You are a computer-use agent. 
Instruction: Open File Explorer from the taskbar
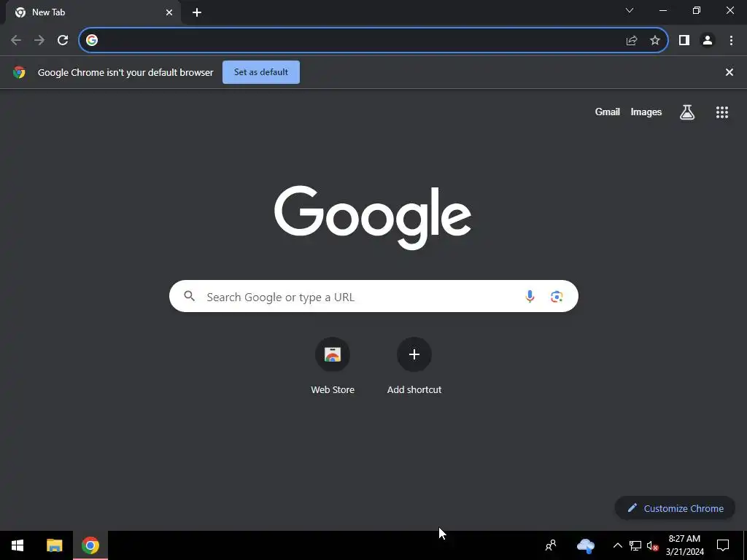pos(54,545)
